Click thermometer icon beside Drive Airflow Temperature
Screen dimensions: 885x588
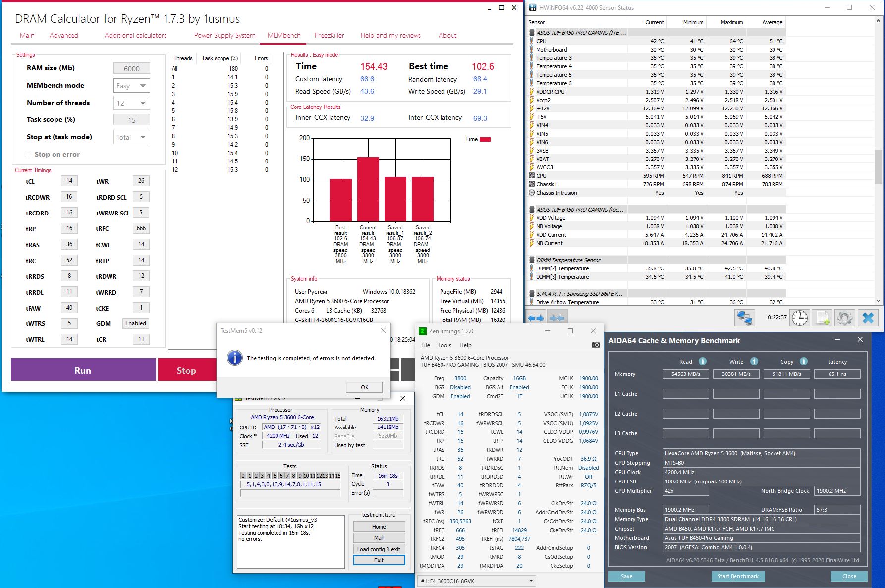(532, 302)
